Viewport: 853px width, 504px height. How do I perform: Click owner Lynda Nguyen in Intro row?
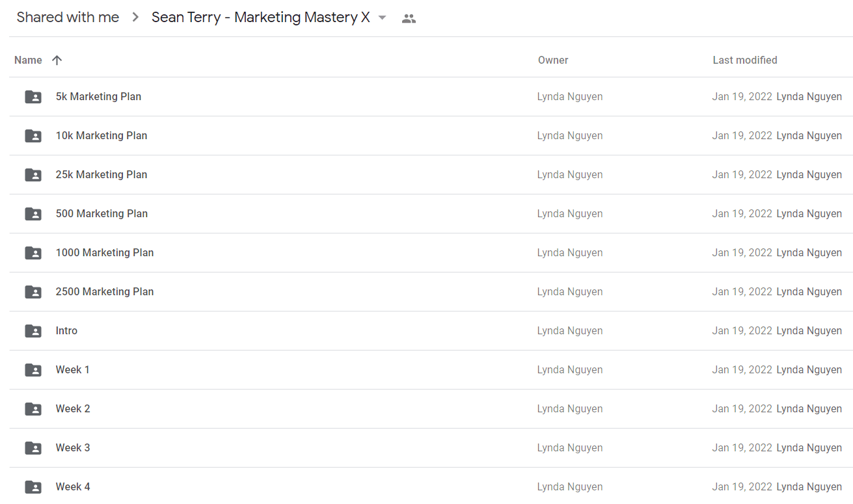[x=570, y=330]
